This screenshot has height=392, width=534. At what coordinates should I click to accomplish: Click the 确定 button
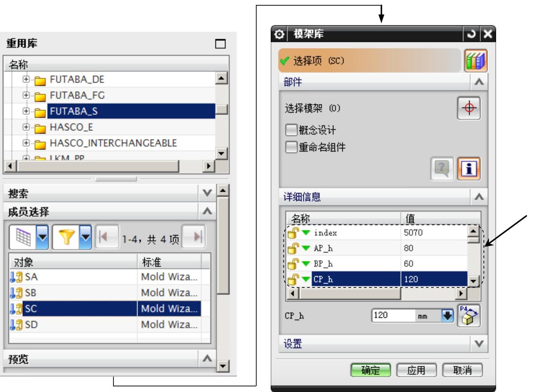(371, 370)
